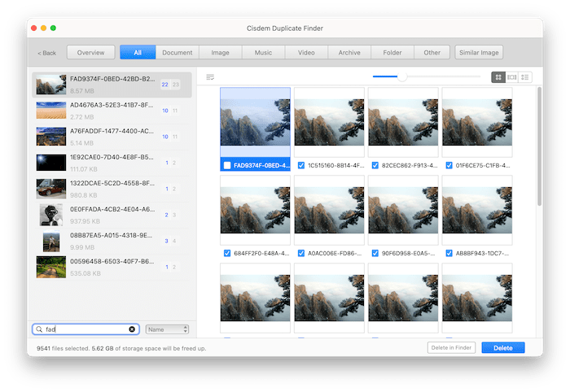Click the magnifier search icon
570x392 pixels.
[39, 329]
